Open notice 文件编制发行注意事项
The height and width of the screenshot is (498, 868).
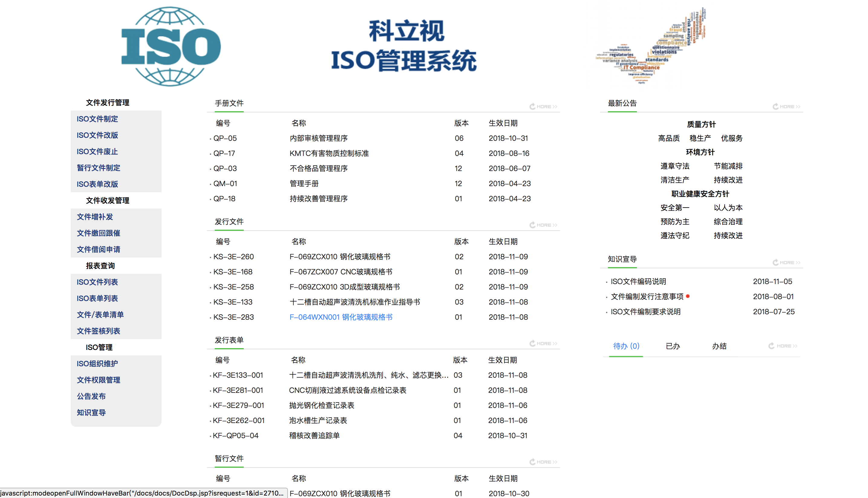pyautogui.click(x=647, y=296)
